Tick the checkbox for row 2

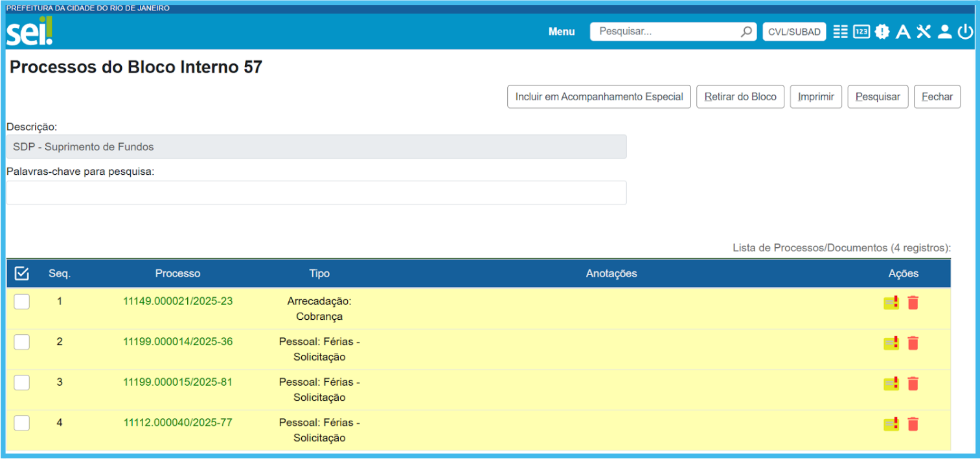pos(22,342)
